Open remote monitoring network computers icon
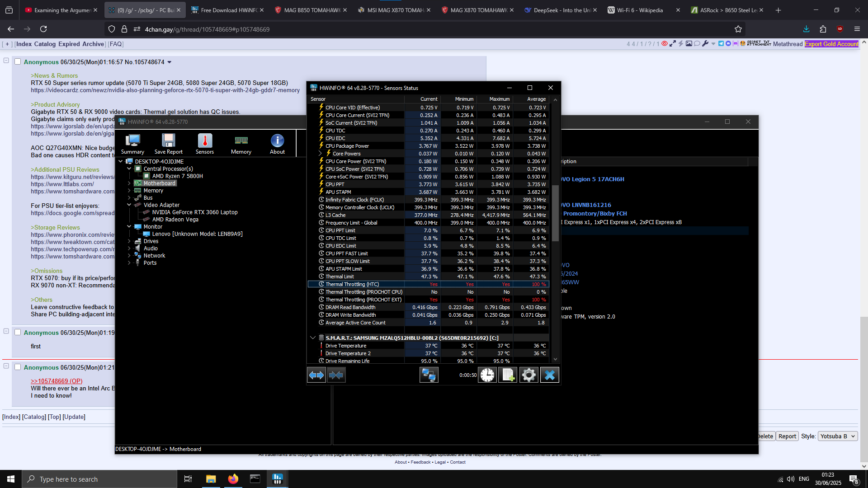 429,375
